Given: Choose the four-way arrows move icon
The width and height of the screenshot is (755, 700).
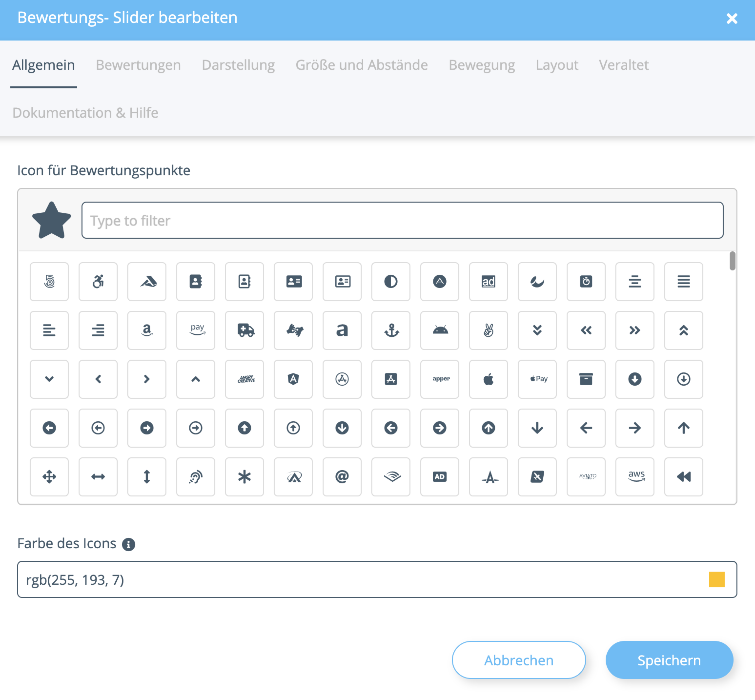Looking at the screenshot, I should [49, 477].
